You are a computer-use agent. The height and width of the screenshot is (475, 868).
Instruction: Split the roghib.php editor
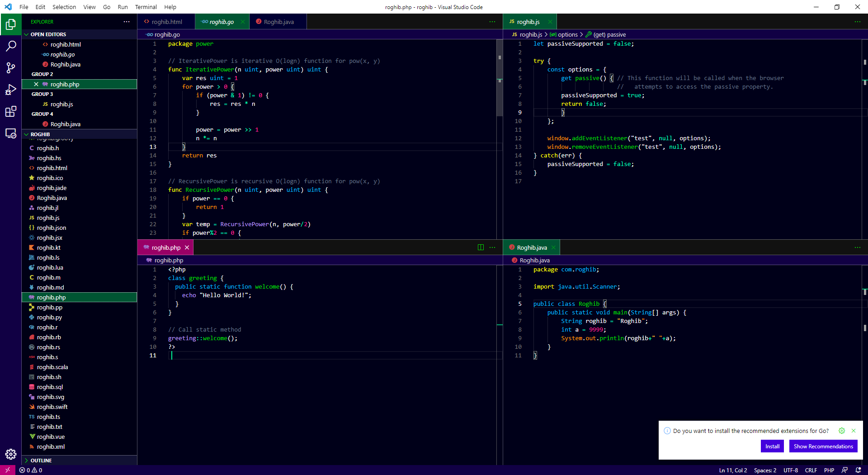pos(480,247)
